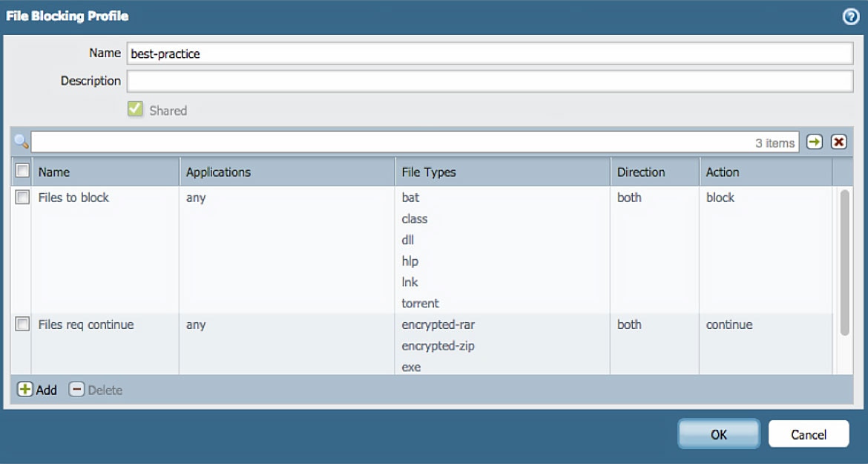Click the magnifier search icon
This screenshot has width=868, height=464.
click(x=21, y=142)
